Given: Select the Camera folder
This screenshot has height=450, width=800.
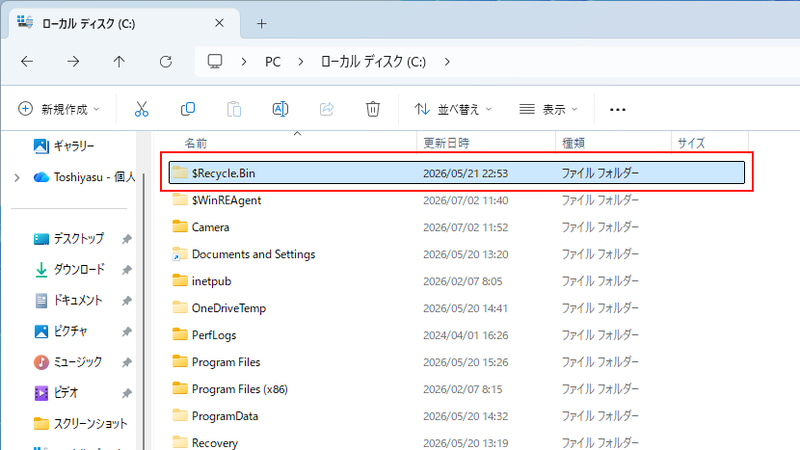Looking at the screenshot, I should 457,227.
